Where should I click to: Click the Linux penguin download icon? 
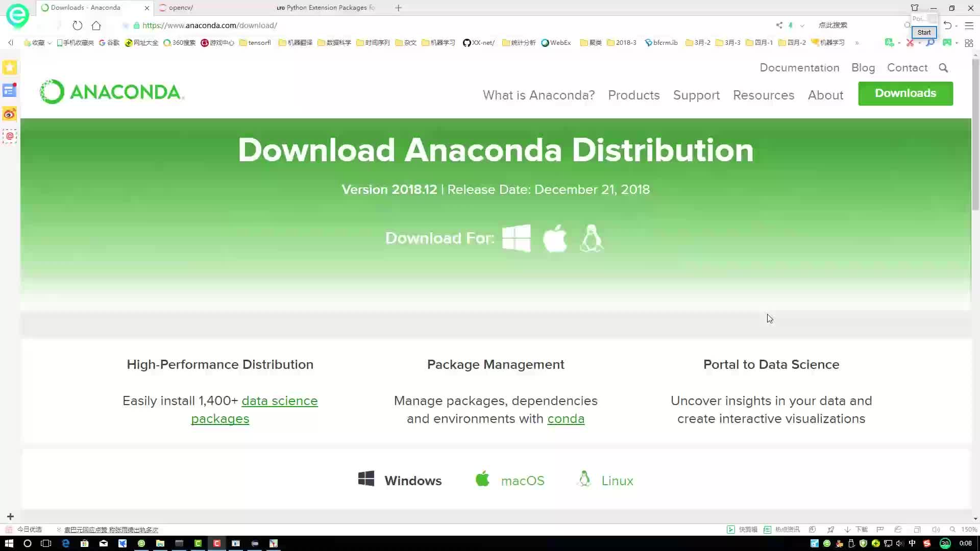click(590, 237)
